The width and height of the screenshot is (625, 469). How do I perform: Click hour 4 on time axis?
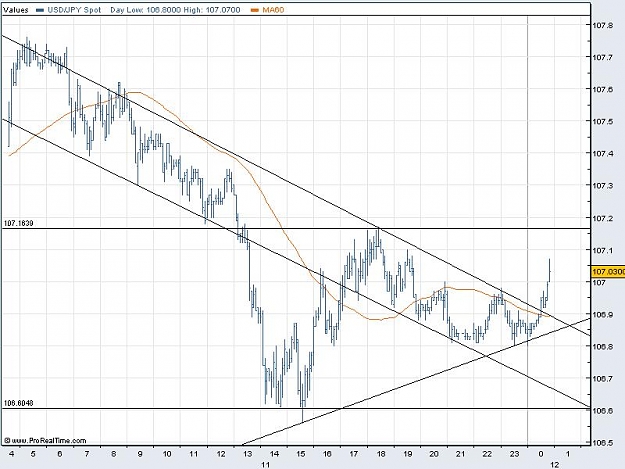coord(11,453)
